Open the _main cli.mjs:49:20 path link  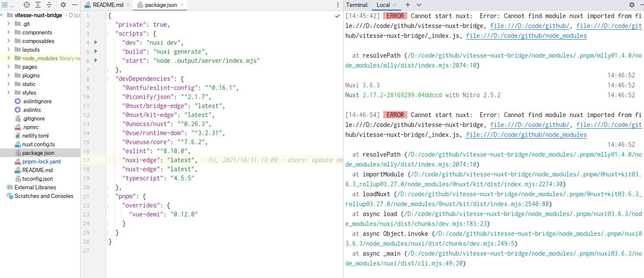pyautogui.click(x=494, y=258)
